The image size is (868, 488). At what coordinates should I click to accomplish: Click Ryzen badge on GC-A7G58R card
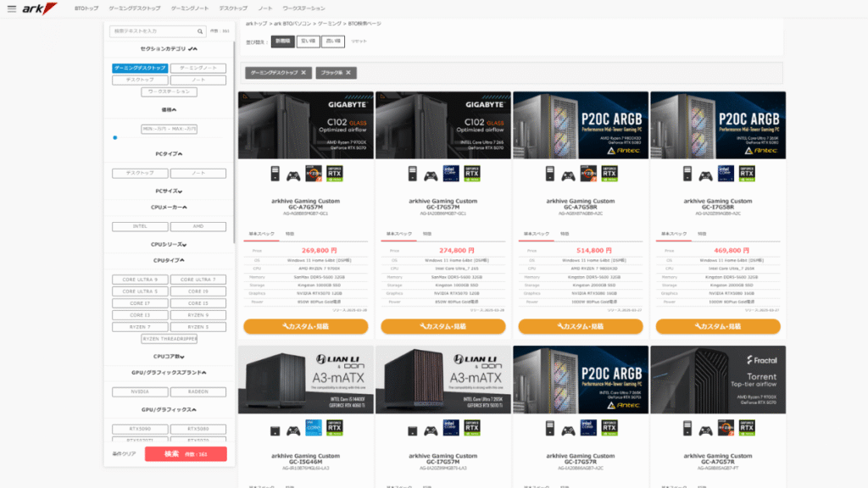588,174
